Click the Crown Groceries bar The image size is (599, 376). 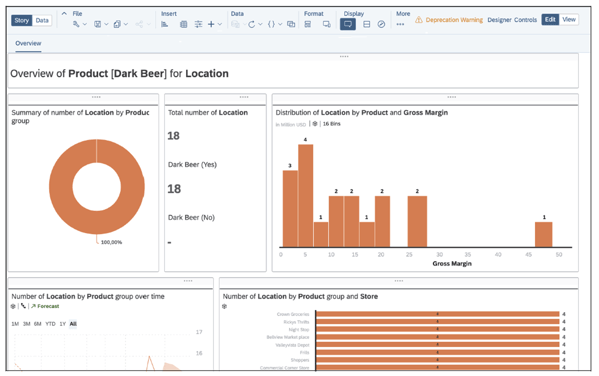coord(437,314)
